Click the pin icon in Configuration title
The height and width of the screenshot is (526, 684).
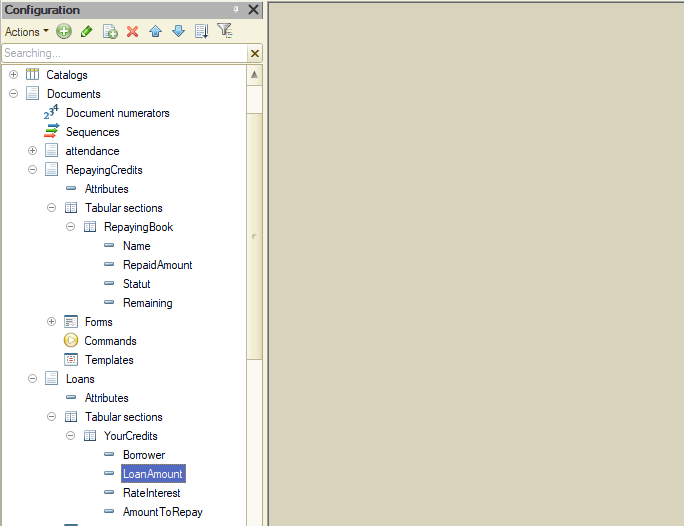point(236,9)
